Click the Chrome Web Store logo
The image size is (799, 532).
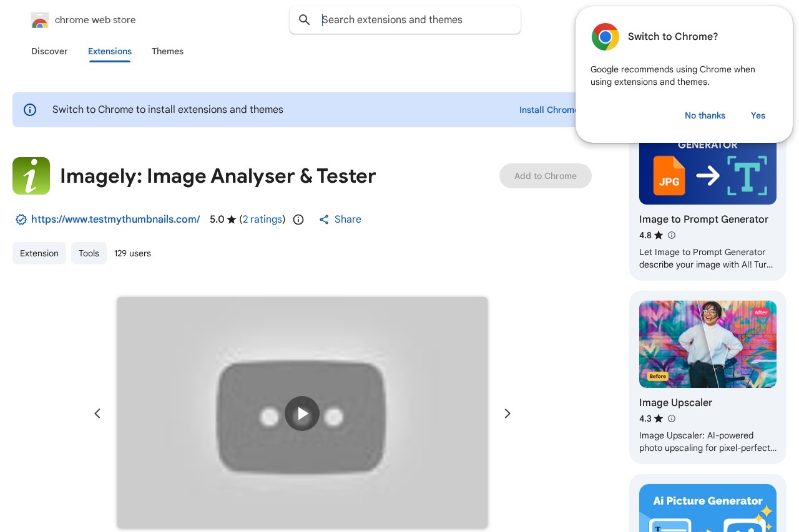click(x=40, y=20)
